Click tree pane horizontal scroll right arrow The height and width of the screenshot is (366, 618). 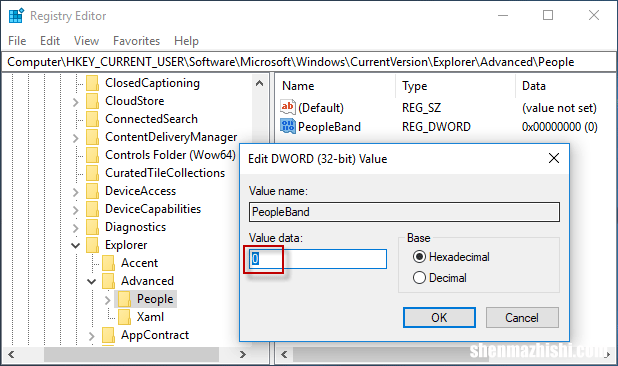tap(243, 354)
